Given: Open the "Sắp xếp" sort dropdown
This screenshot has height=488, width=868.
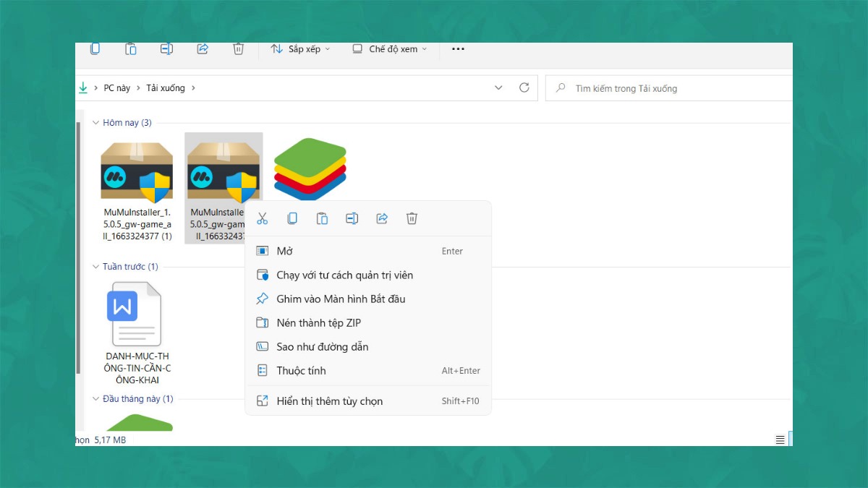Looking at the screenshot, I should pos(300,49).
